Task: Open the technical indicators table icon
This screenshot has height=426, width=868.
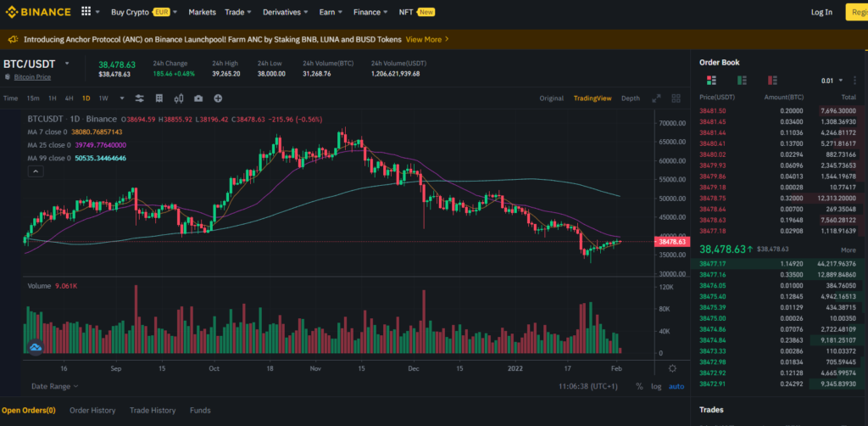Action: click(159, 98)
